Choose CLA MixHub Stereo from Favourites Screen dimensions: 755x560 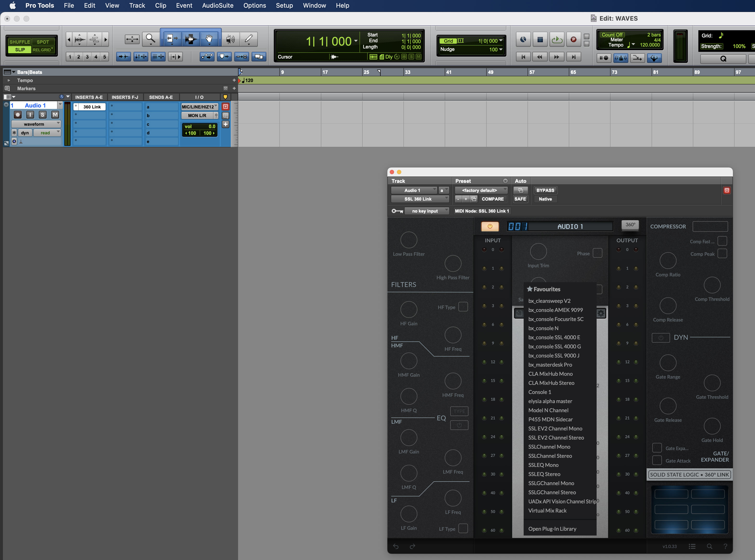pos(551,383)
